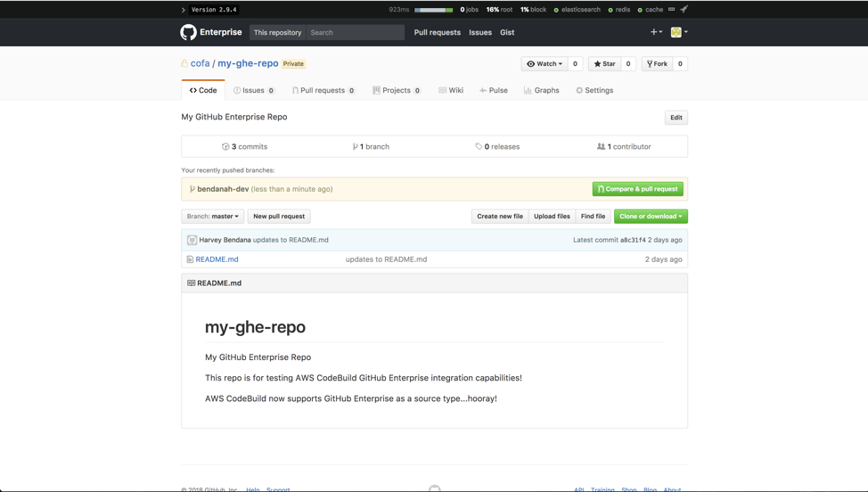
Task: Fork this repository
Action: (657, 64)
